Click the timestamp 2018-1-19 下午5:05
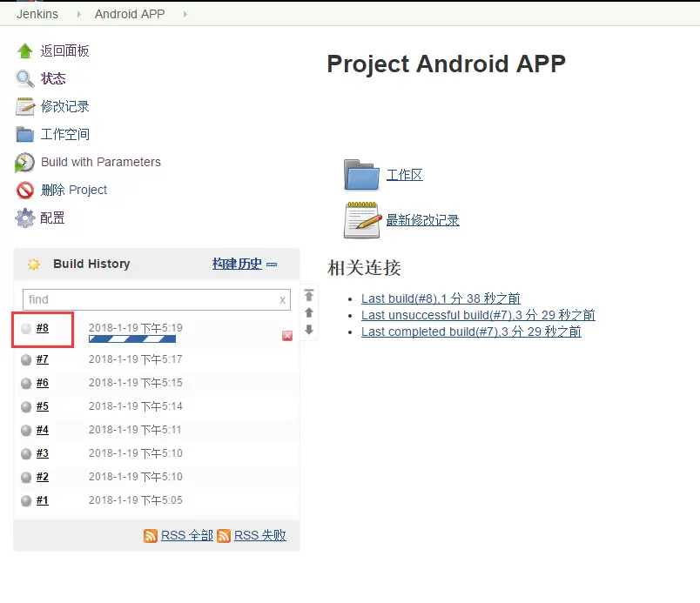Screen dimensions: 700x603 136,500
